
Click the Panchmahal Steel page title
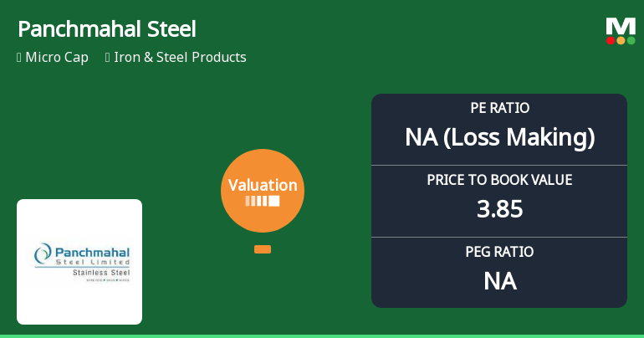106,29
